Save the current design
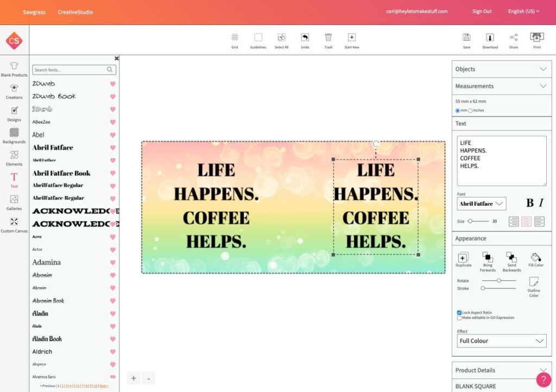Image resolution: width=556 pixels, height=392 pixels. coord(466,40)
